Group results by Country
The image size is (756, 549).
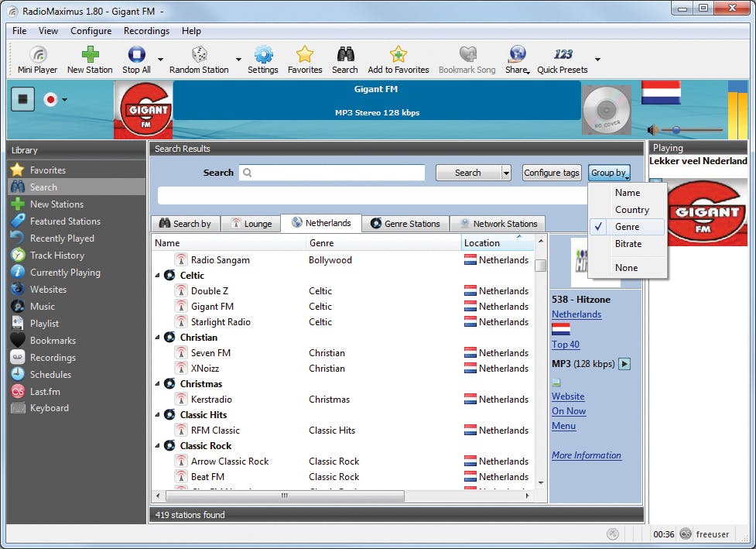pos(628,210)
